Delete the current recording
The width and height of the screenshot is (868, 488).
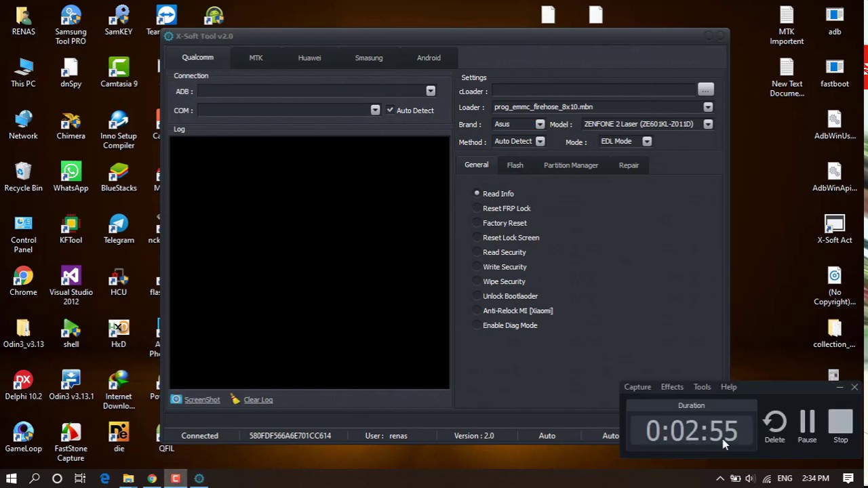pyautogui.click(x=774, y=427)
